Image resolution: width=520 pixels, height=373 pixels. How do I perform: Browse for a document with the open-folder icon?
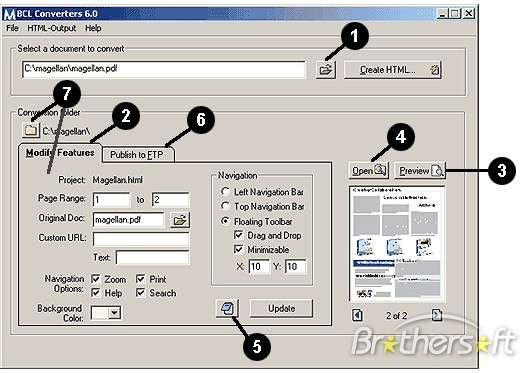[x=326, y=70]
